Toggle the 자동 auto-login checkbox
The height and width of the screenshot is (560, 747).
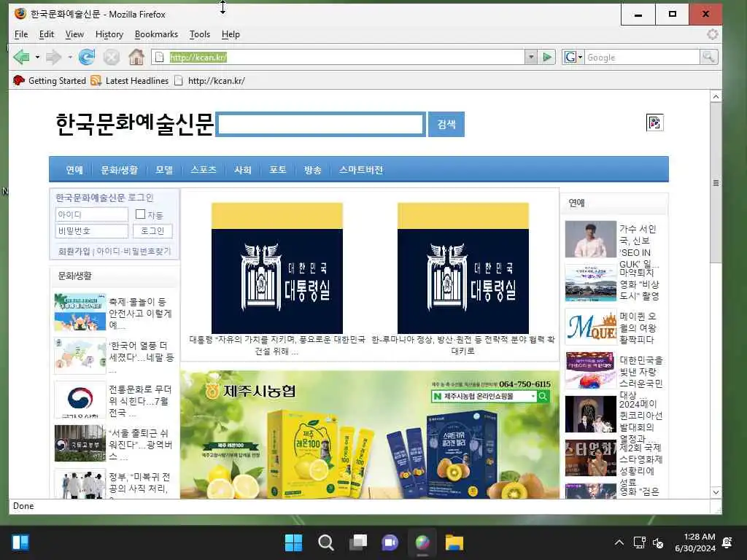141,214
